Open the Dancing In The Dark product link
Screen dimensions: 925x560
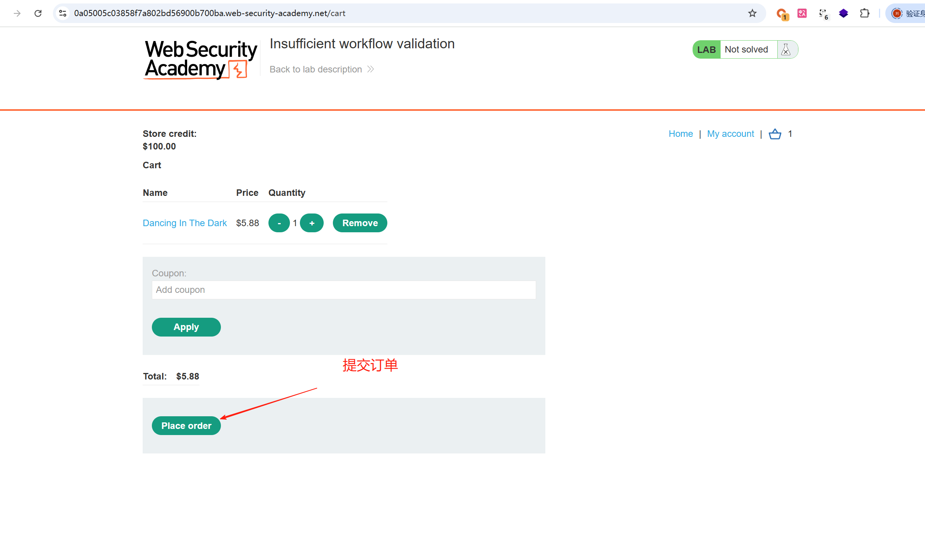(x=184, y=223)
